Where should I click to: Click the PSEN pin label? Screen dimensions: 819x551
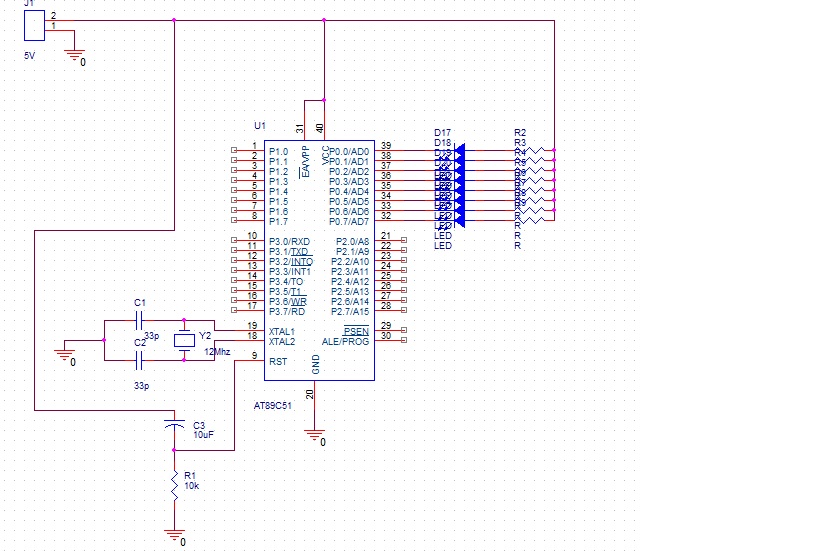[x=356, y=332]
